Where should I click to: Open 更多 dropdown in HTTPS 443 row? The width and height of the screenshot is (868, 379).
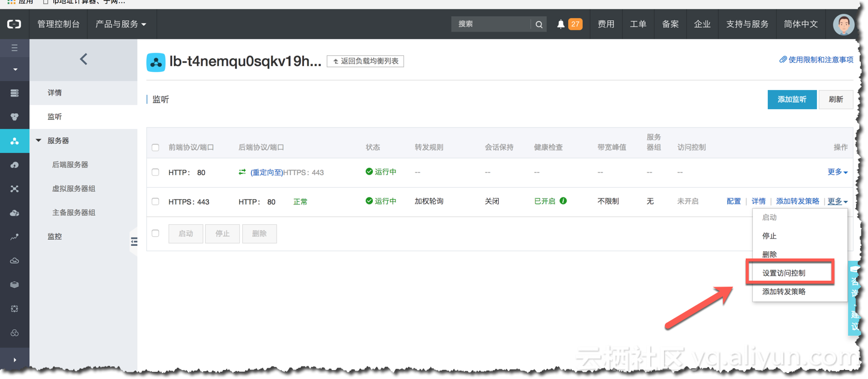837,201
